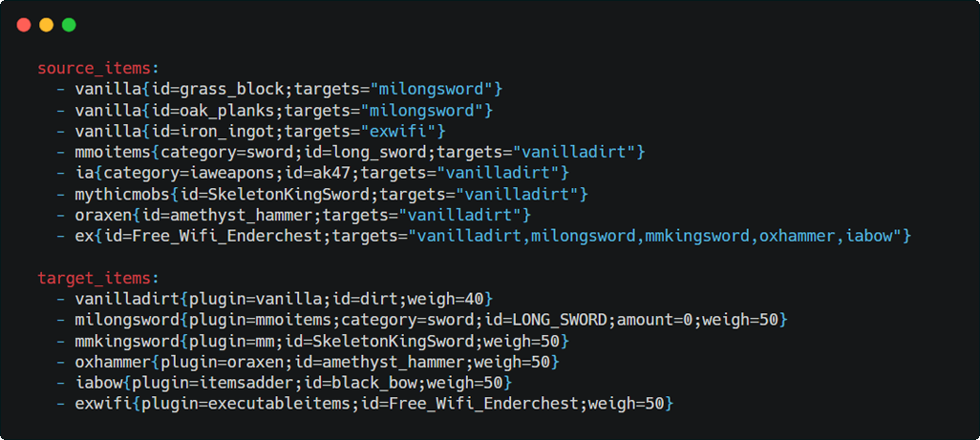
Task: Click the red close dot
Action: (x=24, y=25)
